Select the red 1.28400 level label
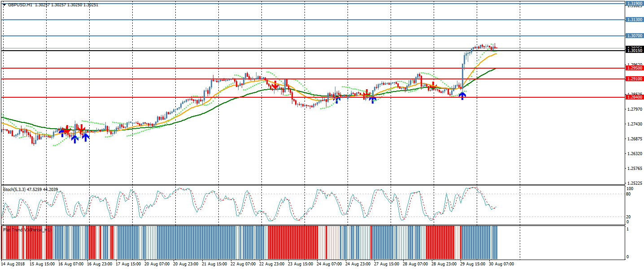The width and height of the screenshot is (644, 269). point(635,97)
